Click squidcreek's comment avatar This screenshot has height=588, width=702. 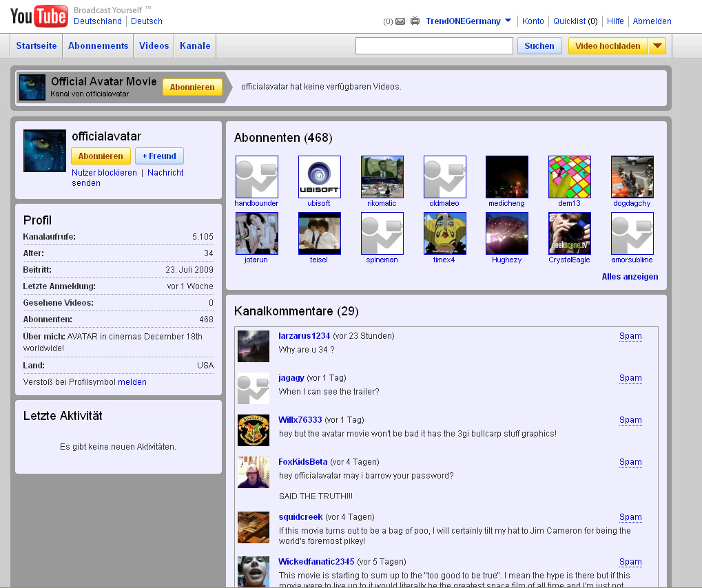click(254, 527)
